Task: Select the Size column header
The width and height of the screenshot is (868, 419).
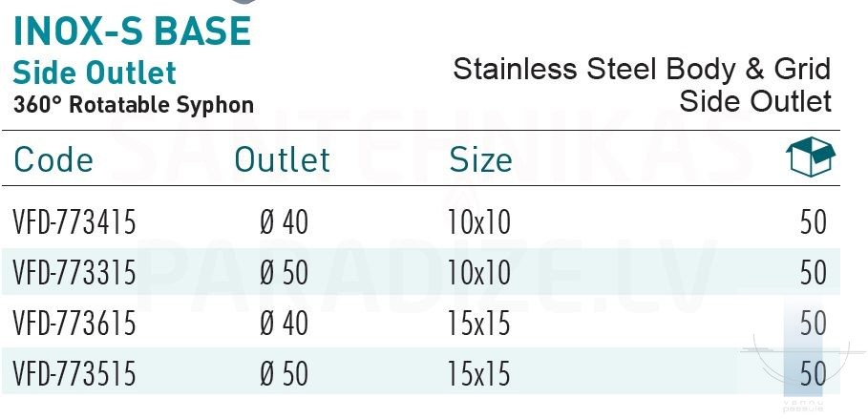Action: click(480, 159)
